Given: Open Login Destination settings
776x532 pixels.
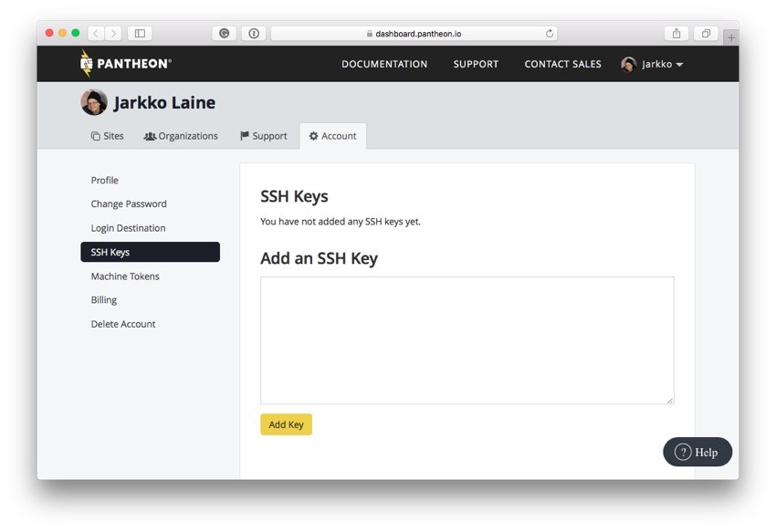Looking at the screenshot, I should pyautogui.click(x=128, y=228).
